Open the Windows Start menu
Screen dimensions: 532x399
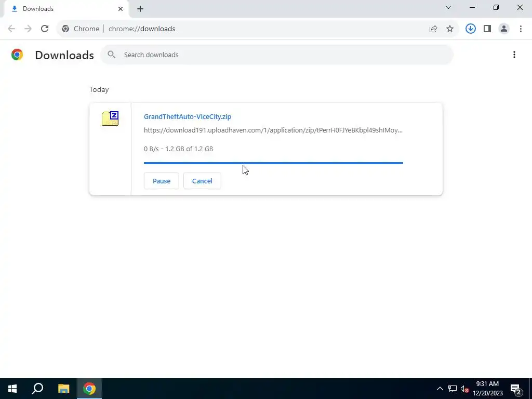[12, 389]
